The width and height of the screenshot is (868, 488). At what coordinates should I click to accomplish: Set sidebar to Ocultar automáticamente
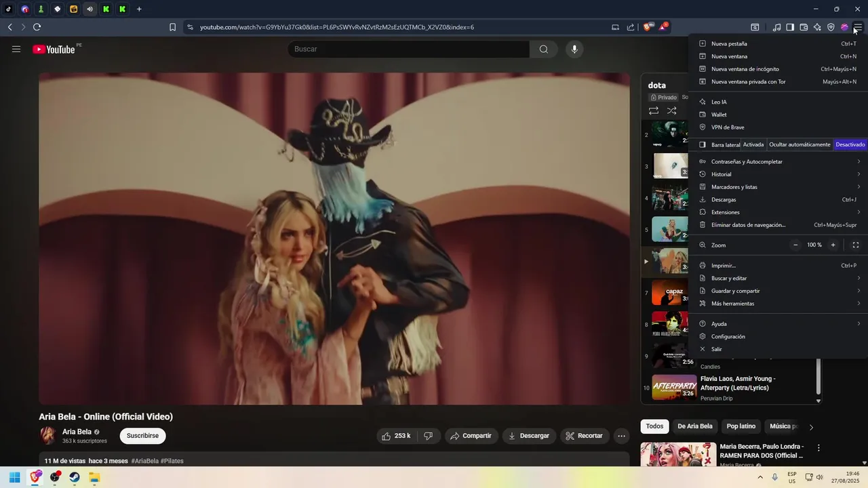[800, 144]
